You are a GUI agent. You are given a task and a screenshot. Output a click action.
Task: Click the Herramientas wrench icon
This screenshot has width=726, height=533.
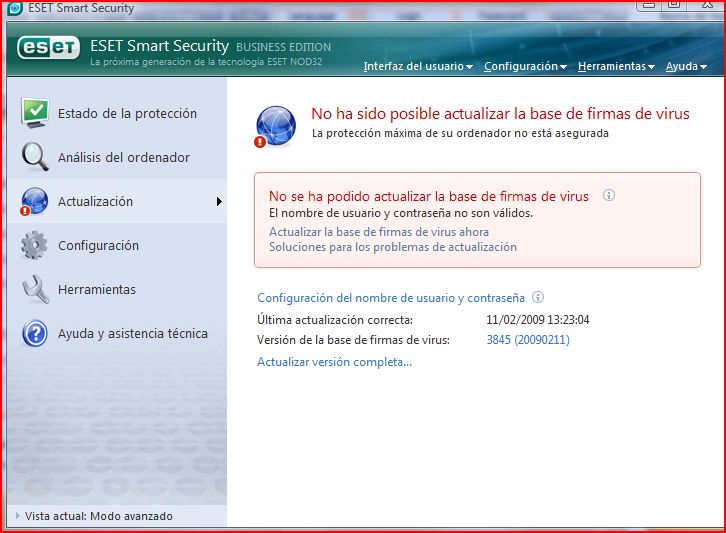[x=35, y=289]
